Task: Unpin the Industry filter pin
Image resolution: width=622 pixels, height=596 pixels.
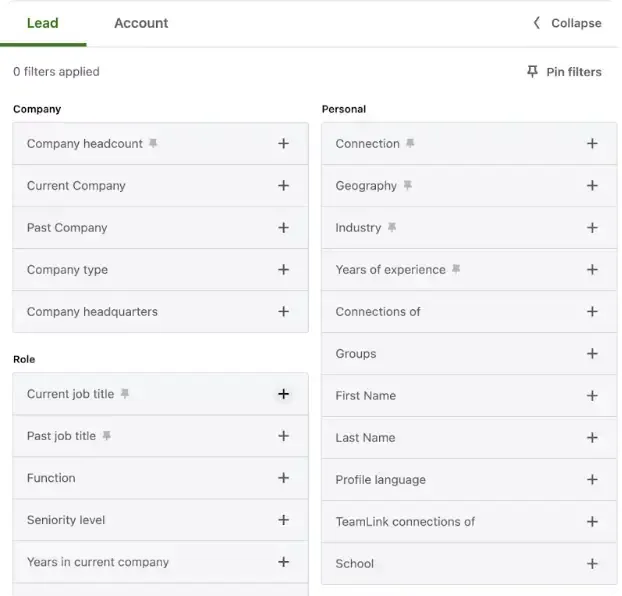Action: pos(392,227)
